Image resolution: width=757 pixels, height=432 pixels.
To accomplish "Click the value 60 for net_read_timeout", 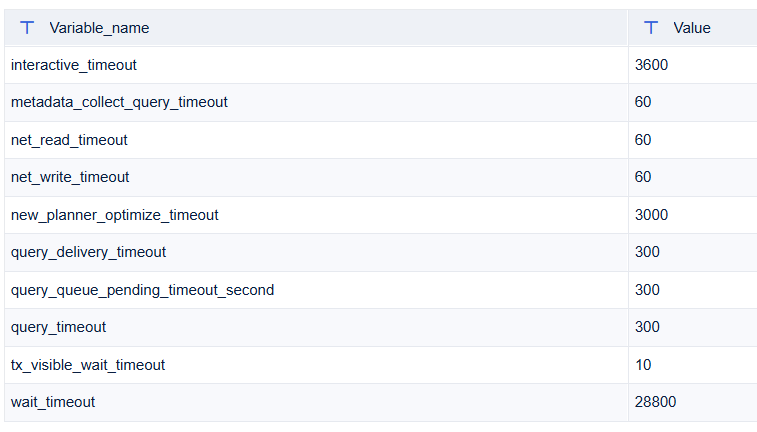I will click(x=643, y=139).
